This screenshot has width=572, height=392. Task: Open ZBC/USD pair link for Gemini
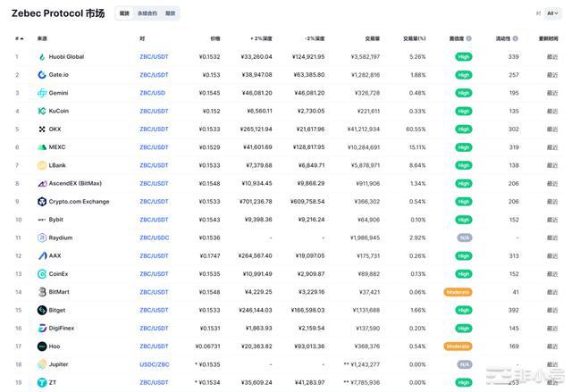pos(153,93)
